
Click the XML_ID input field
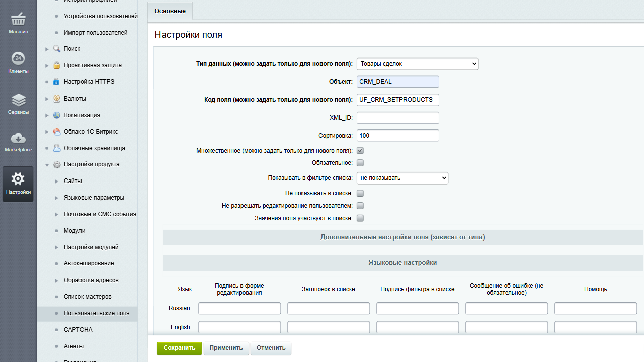[x=398, y=118]
